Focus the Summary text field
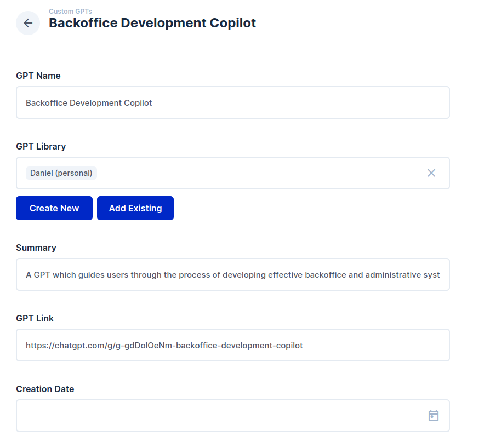The height and width of the screenshot is (448, 490). coord(233,274)
